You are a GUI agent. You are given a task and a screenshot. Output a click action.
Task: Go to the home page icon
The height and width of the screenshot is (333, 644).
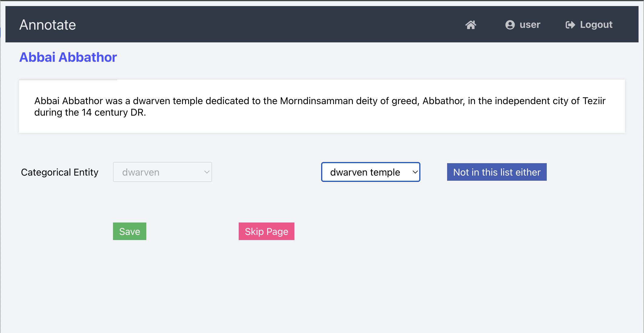coord(471,25)
